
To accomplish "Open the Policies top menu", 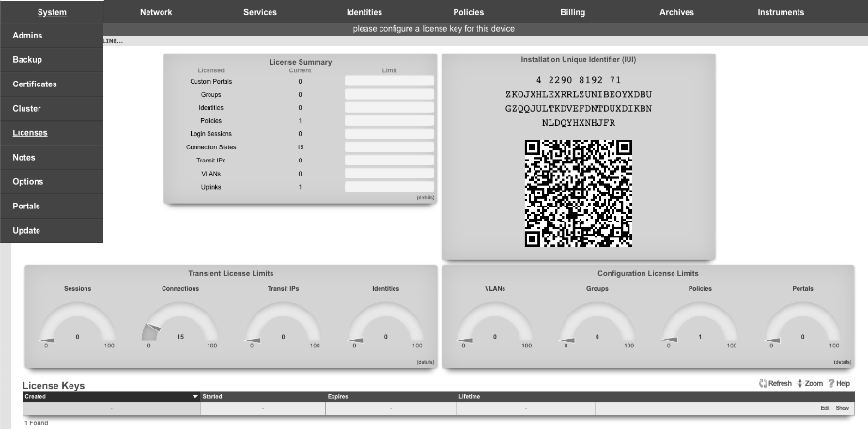I will click(468, 12).
